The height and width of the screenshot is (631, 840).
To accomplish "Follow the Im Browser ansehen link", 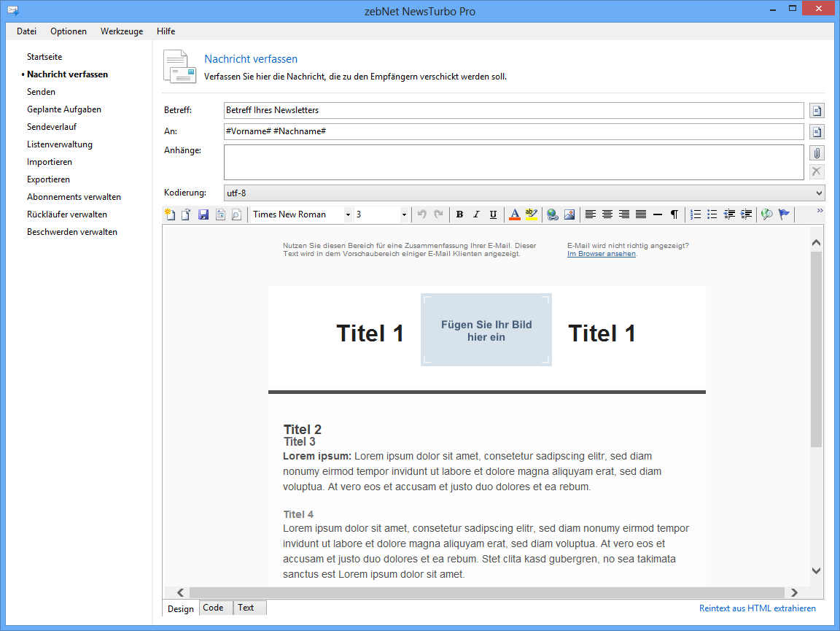I will 602,254.
